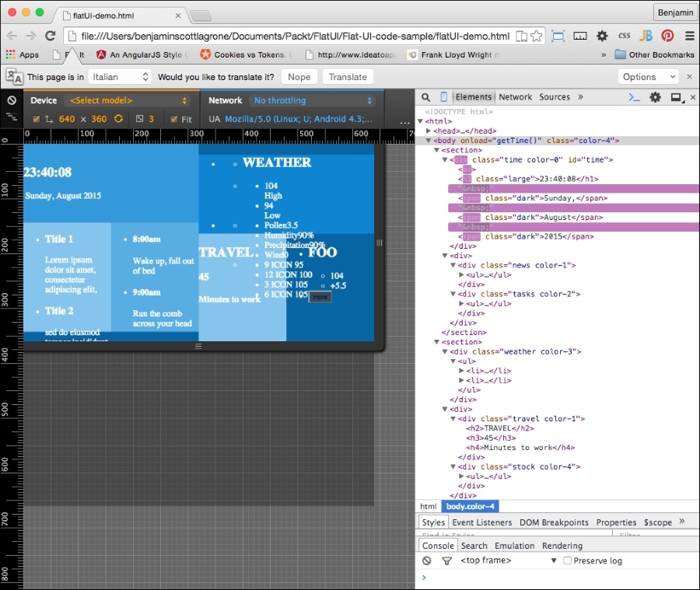
Task: Uncheck the Fit checkbox
Action: click(x=173, y=119)
